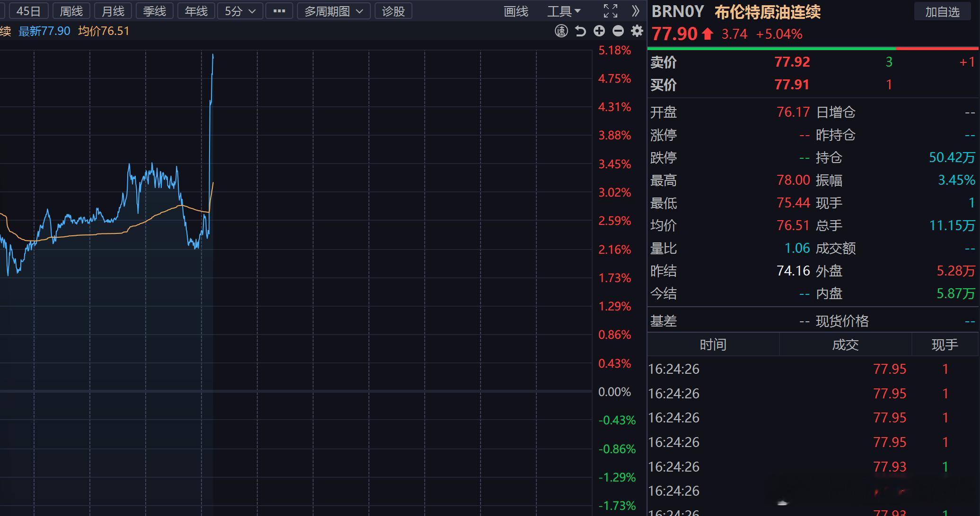This screenshot has height=516, width=980.
Task: Click the 持仓 50.42万 value
Action: pyautogui.click(x=952, y=157)
